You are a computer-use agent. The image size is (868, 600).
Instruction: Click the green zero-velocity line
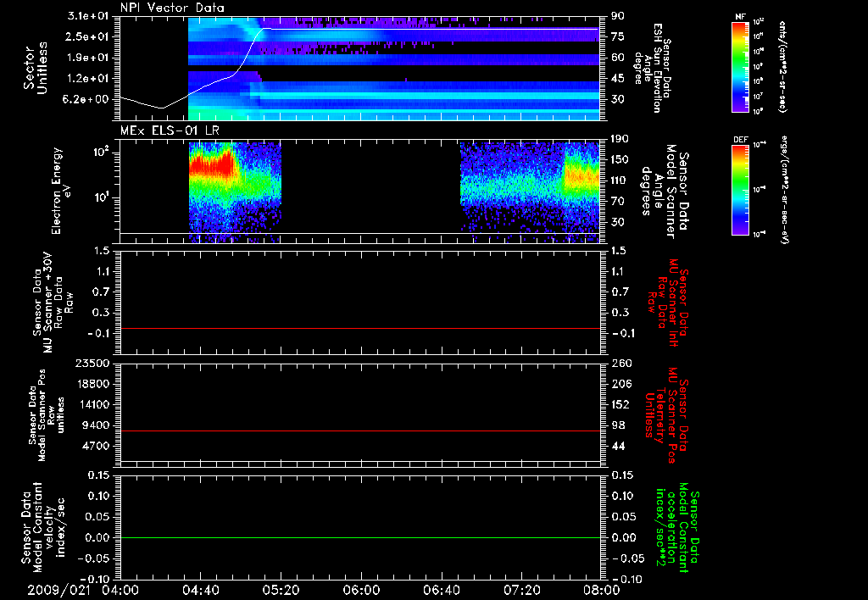pos(359,537)
